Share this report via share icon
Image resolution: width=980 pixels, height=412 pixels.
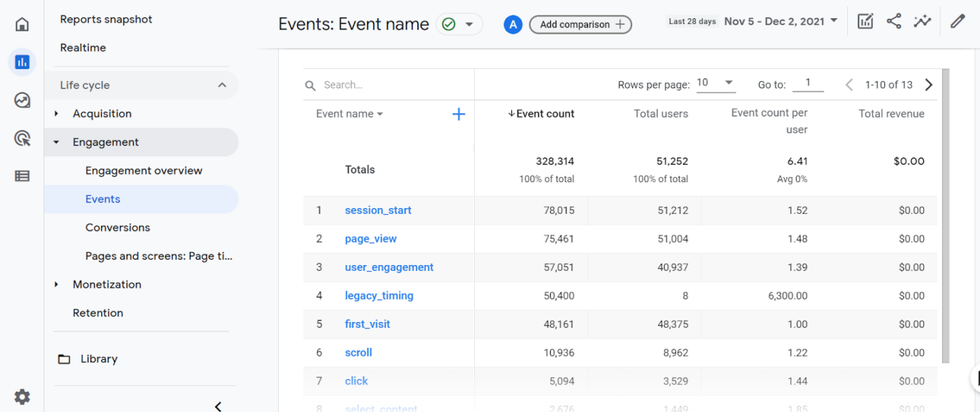(x=894, y=22)
